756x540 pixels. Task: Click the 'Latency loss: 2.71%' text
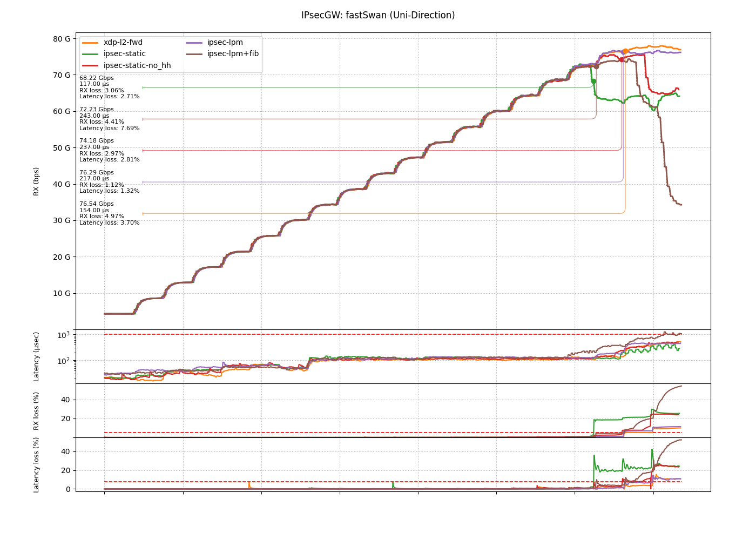click(110, 97)
